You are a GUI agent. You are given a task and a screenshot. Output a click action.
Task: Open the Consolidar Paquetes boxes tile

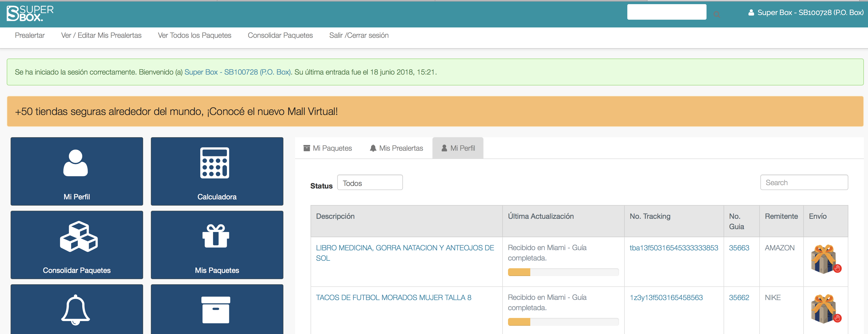coord(77,245)
